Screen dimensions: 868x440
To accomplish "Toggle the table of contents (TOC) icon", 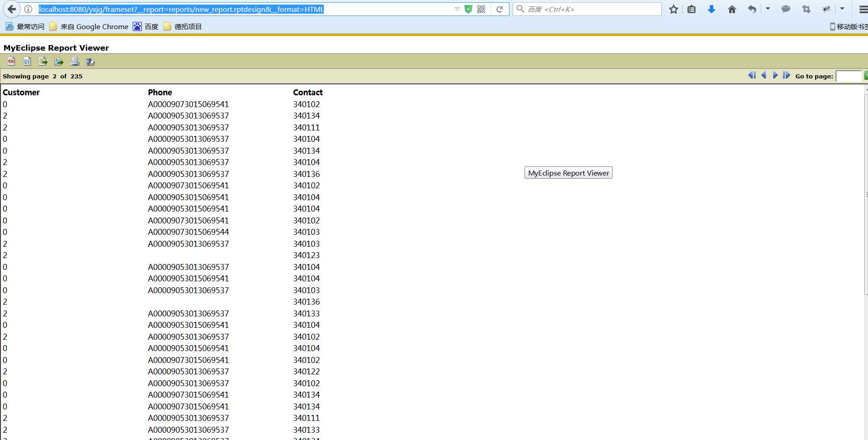I will 11,61.
